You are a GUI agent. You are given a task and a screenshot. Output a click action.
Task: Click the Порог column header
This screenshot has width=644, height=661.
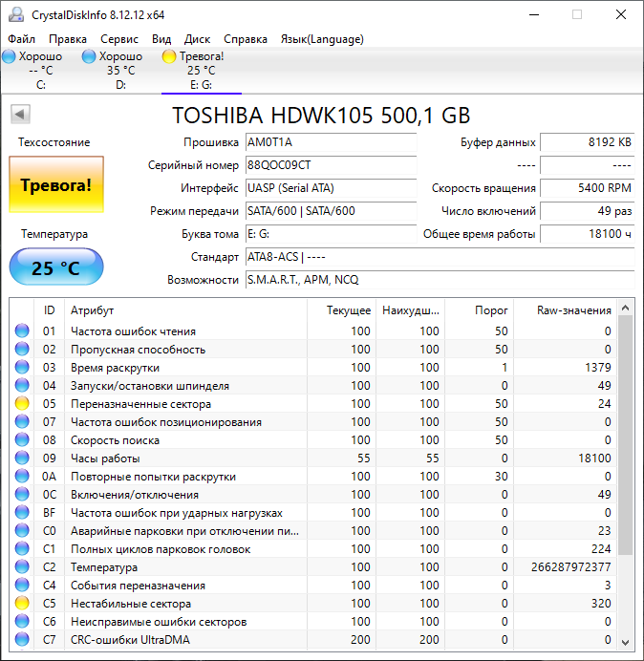(479, 310)
